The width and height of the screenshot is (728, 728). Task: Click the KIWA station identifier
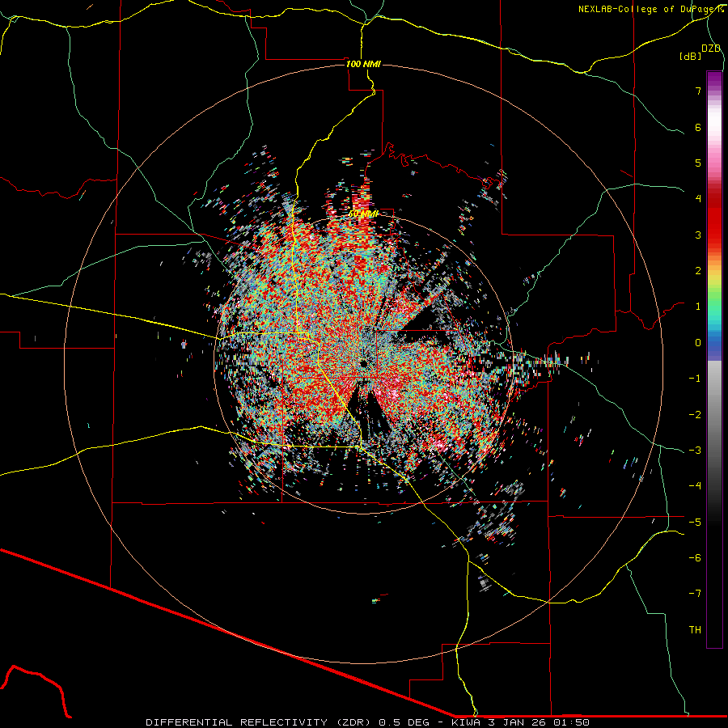coord(467,722)
